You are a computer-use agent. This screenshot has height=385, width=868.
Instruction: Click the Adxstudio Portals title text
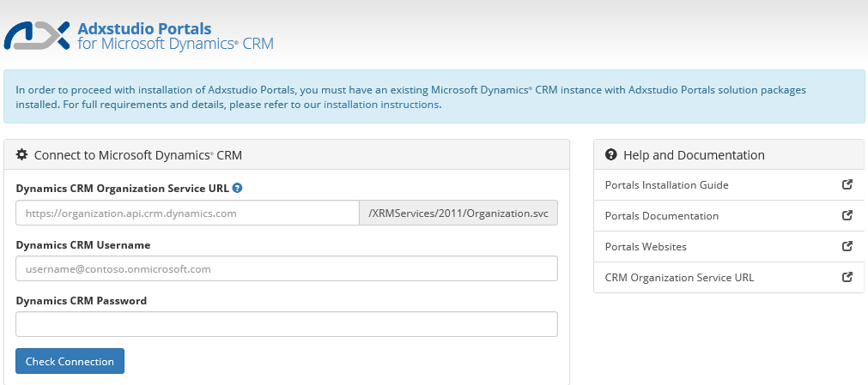tap(144, 29)
